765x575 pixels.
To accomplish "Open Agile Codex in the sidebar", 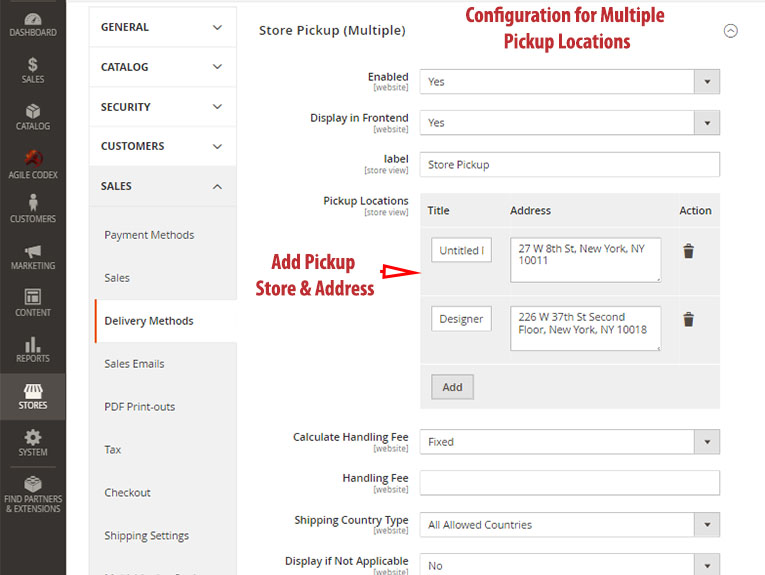I will point(33,164).
